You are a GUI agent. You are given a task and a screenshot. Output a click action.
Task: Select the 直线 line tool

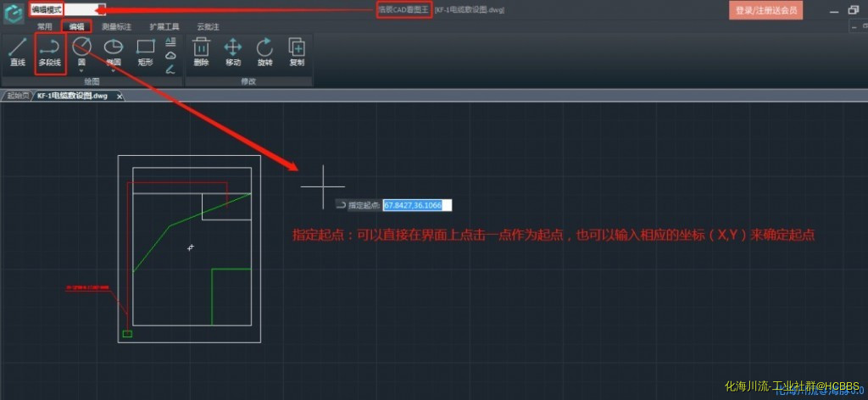click(17, 51)
